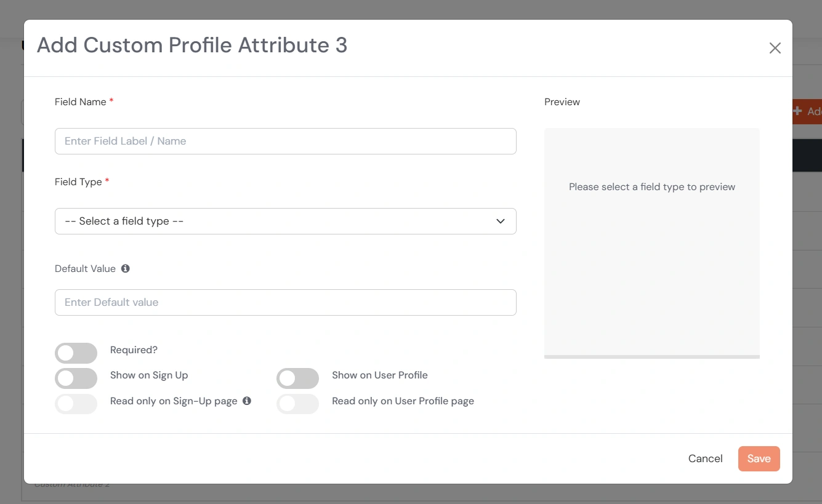Click the plus icon on the orange Add button
Viewport: 822px width, 504px height.
[797, 111]
